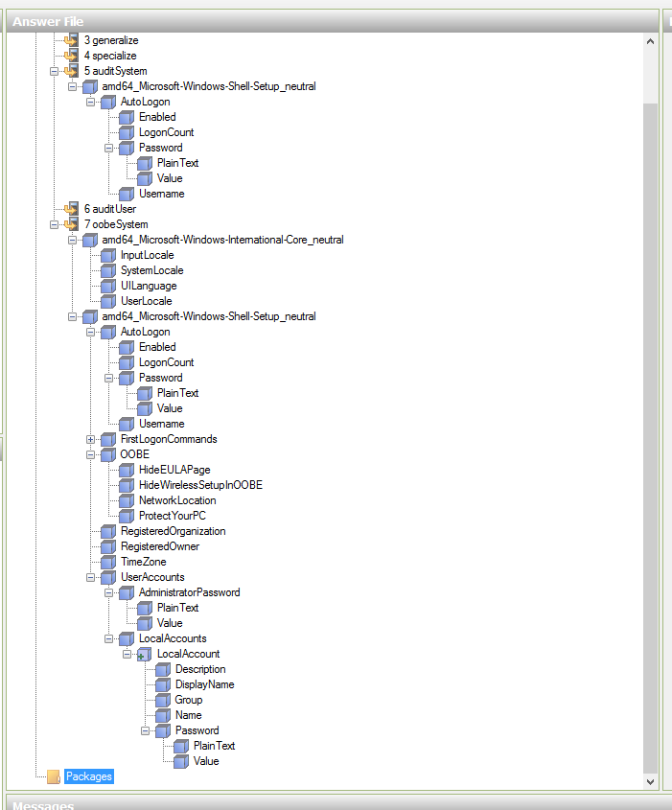This screenshot has width=672, height=810.
Task: Collapse the OOBE node
Action: coord(90,455)
